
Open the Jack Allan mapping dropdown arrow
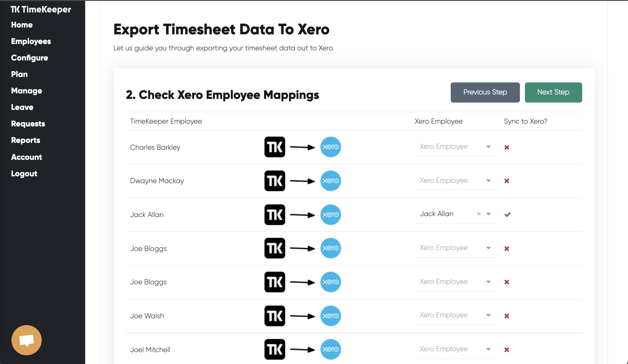tap(489, 214)
